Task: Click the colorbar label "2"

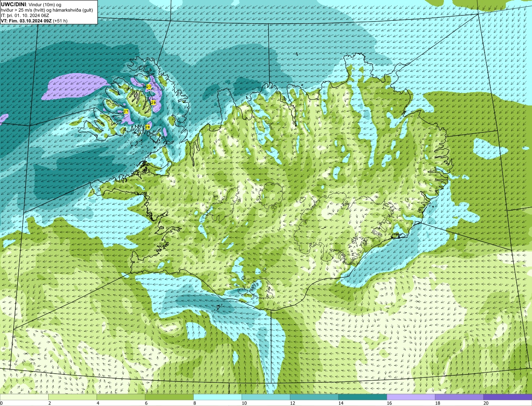Action: pos(49,403)
